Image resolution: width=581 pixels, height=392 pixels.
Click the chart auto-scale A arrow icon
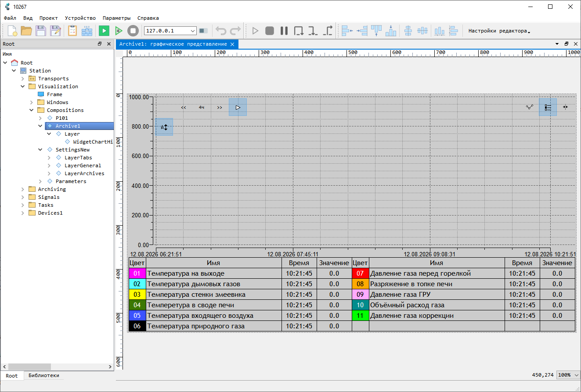click(x=164, y=127)
